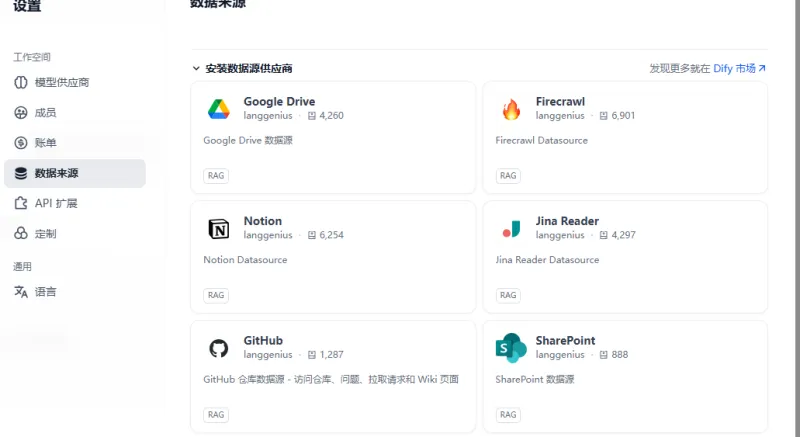Click RAG tag on Google Drive card
800x437 pixels.
(x=216, y=175)
